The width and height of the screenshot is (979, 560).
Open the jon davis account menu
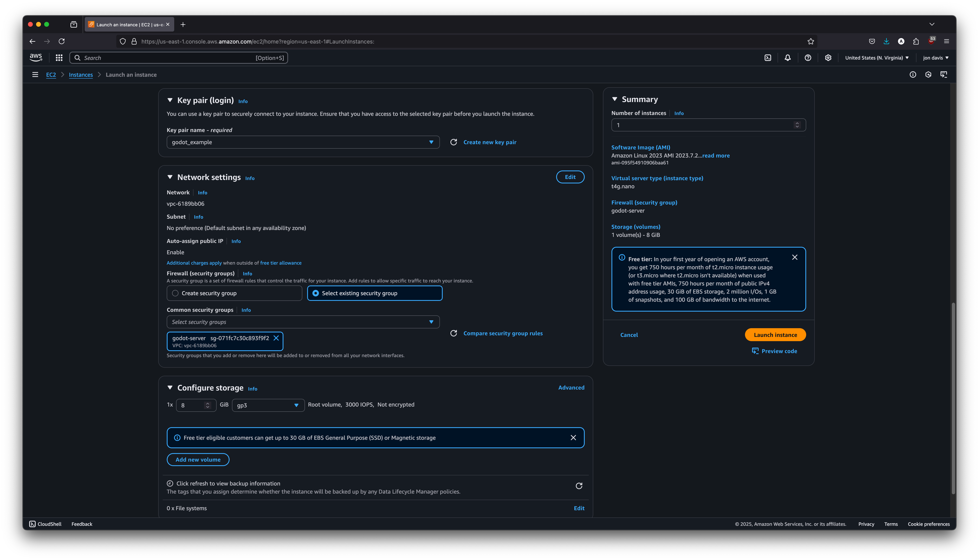pyautogui.click(x=935, y=58)
